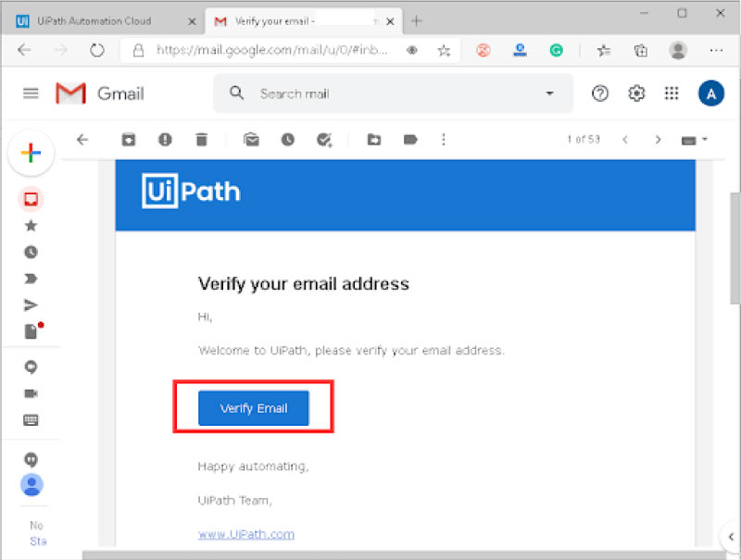
Task: Click "1 of 53" message counter
Action: click(584, 139)
